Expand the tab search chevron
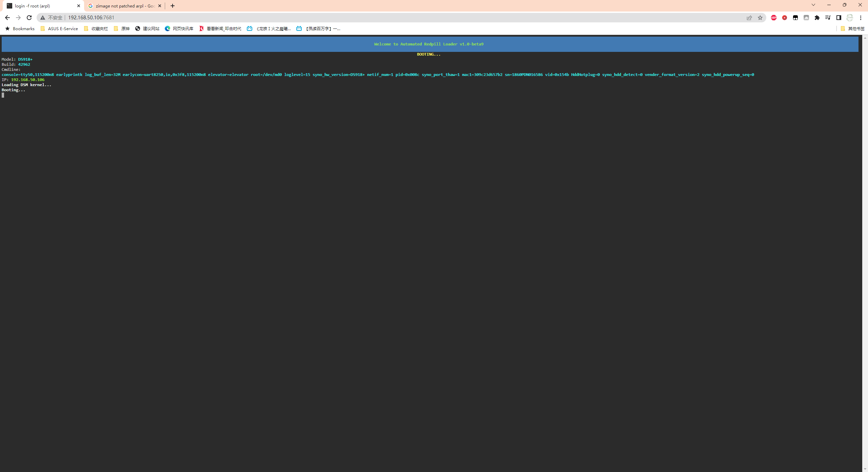The image size is (868, 472). (813, 5)
